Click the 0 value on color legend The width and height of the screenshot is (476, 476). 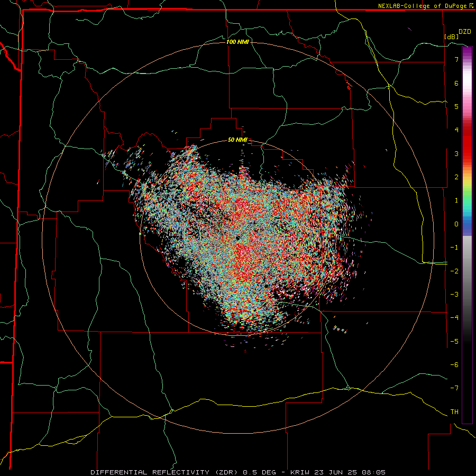click(x=456, y=224)
